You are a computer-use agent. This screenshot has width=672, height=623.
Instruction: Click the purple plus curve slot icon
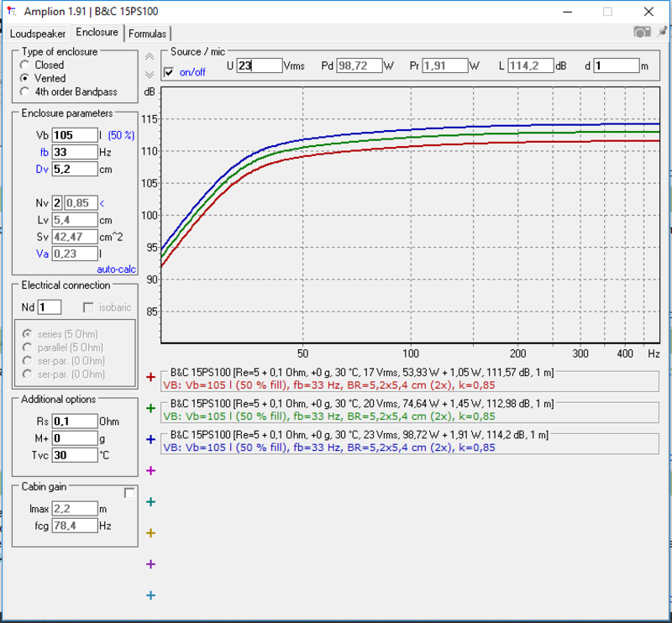(x=150, y=564)
